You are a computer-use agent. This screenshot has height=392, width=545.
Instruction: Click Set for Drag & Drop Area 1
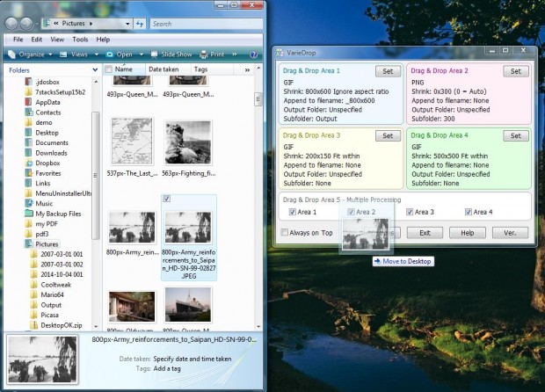tap(388, 71)
